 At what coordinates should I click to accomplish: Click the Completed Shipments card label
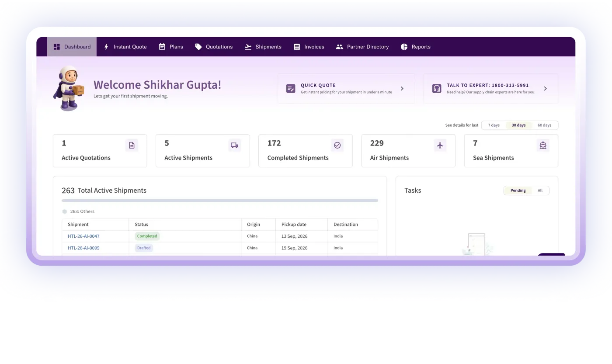(298, 158)
